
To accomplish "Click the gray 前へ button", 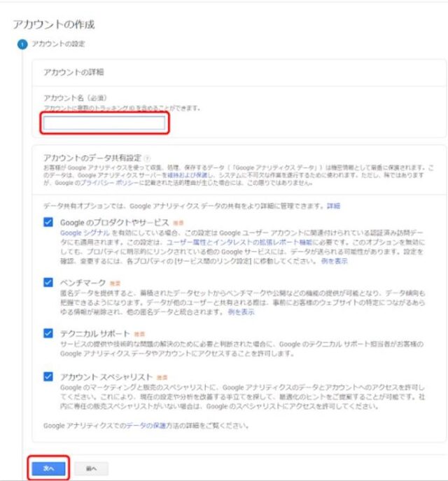I will [91, 468].
